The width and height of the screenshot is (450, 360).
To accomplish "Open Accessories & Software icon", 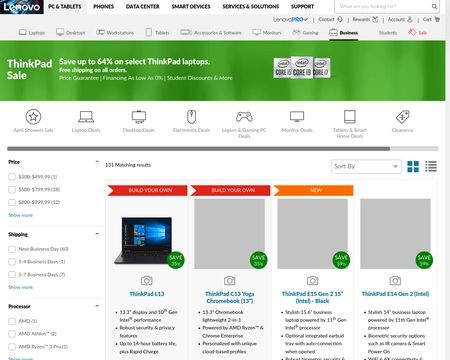I will (186, 32).
